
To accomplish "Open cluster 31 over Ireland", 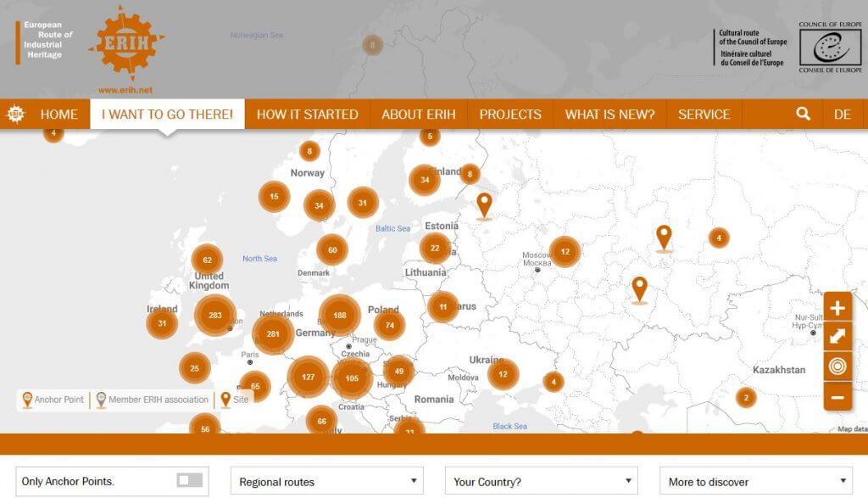I will coord(162,323).
